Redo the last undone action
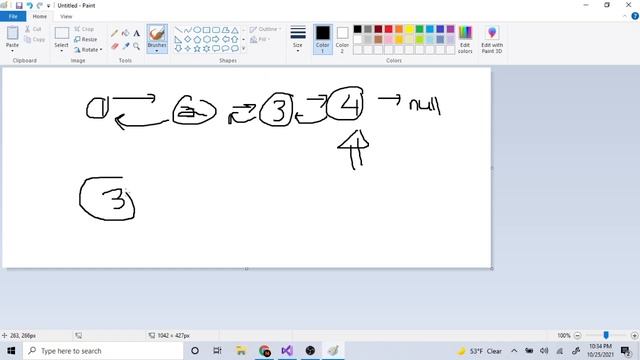This screenshot has height=360, width=640. [x=40, y=5]
